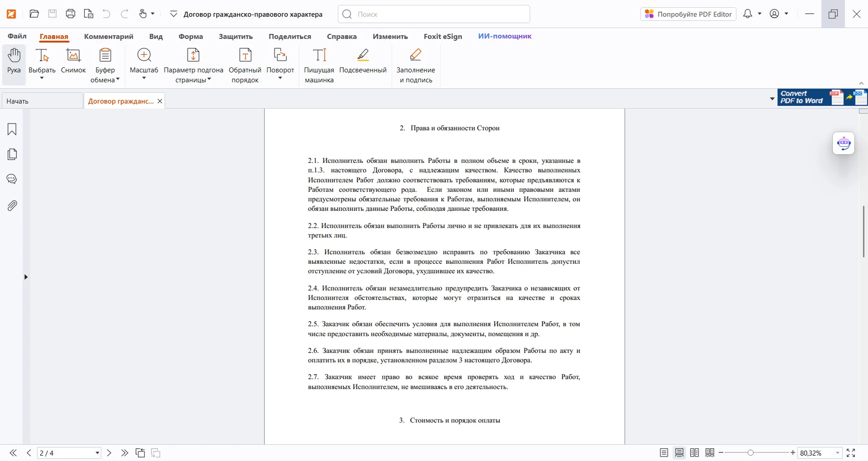
Task: Switch to facing pages view mode
Action: point(695,453)
